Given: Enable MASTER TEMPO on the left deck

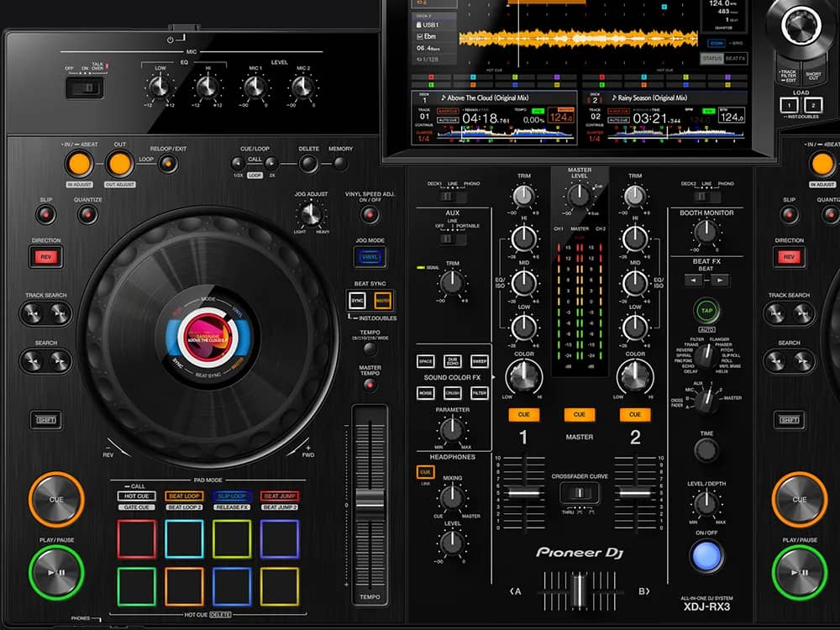Looking at the screenshot, I should (x=370, y=385).
